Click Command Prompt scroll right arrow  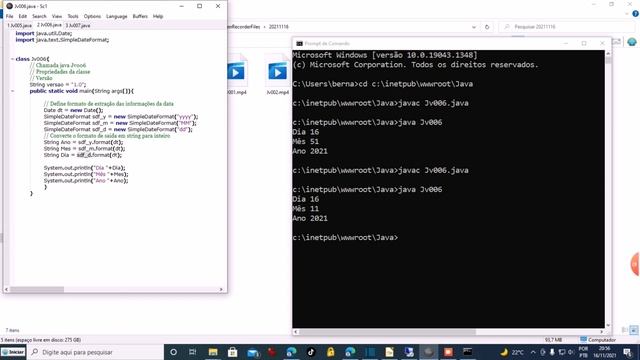point(601,332)
